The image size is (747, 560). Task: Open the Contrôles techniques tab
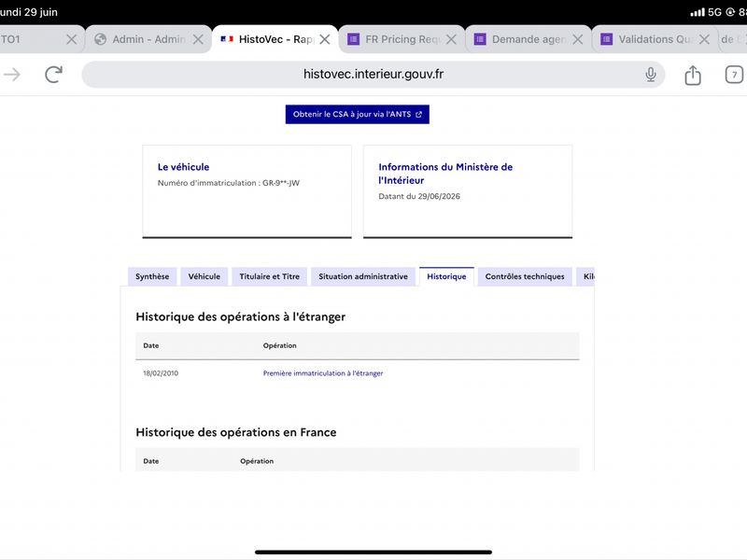click(525, 276)
